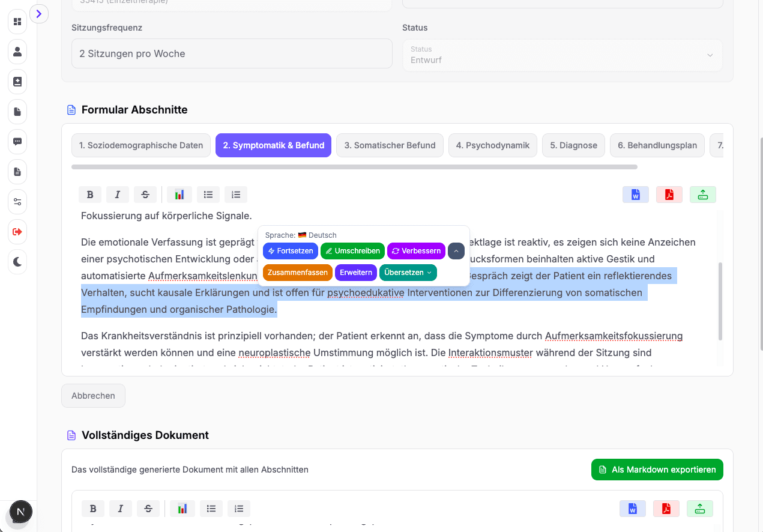763x532 pixels.
Task: Open the user profile sidebar icon
Action: (17, 52)
